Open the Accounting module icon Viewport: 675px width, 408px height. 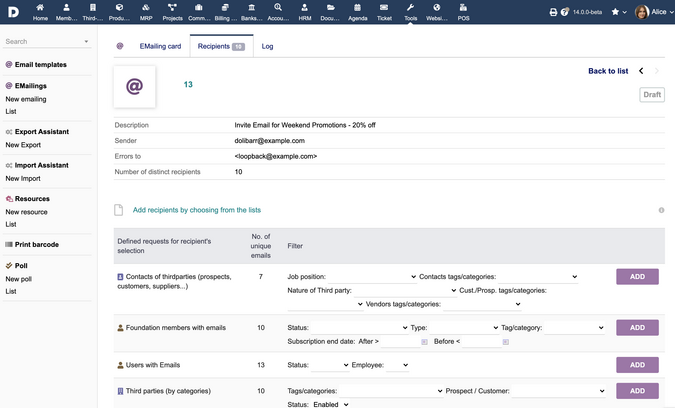278,7
